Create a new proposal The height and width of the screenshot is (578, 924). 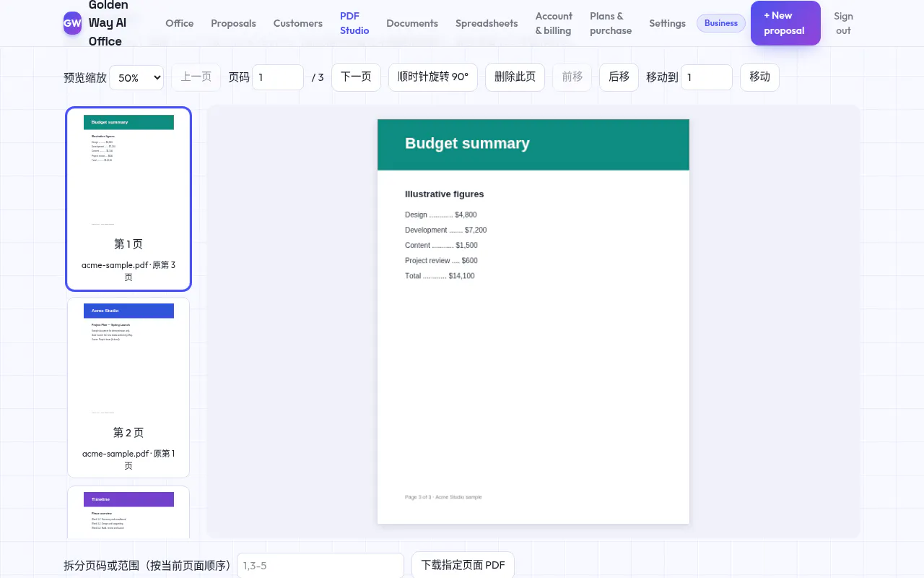point(785,23)
